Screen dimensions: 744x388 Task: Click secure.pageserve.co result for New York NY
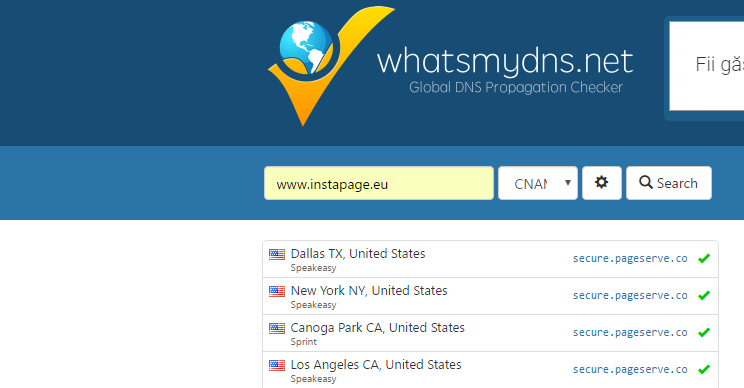(x=630, y=296)
